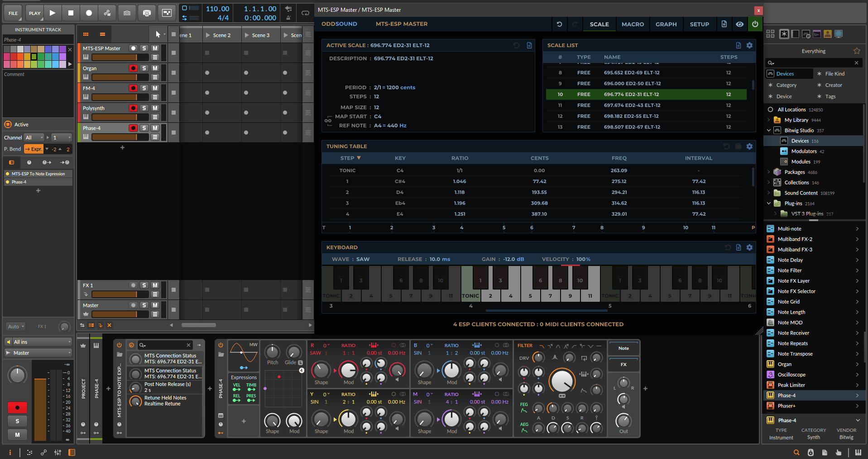Expand the Plug-ins folder in the browser
868x459 pixels.
768,203
